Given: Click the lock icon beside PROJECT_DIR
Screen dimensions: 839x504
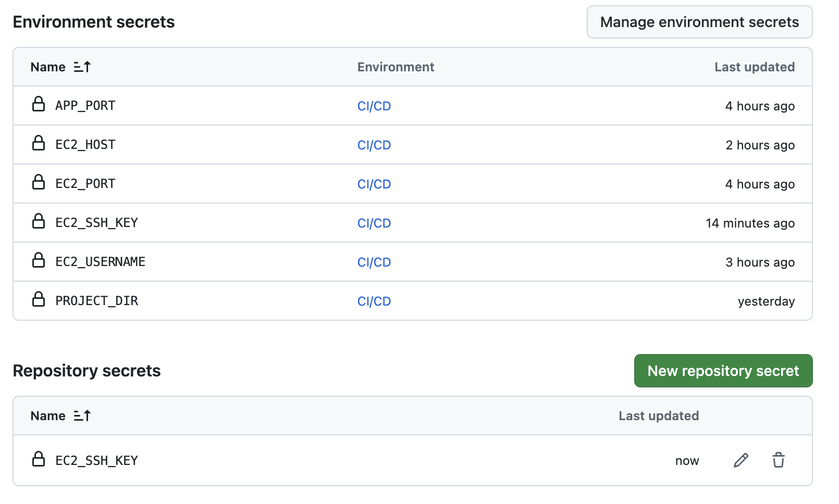Looking at the screenshot, I should (39, 299).
